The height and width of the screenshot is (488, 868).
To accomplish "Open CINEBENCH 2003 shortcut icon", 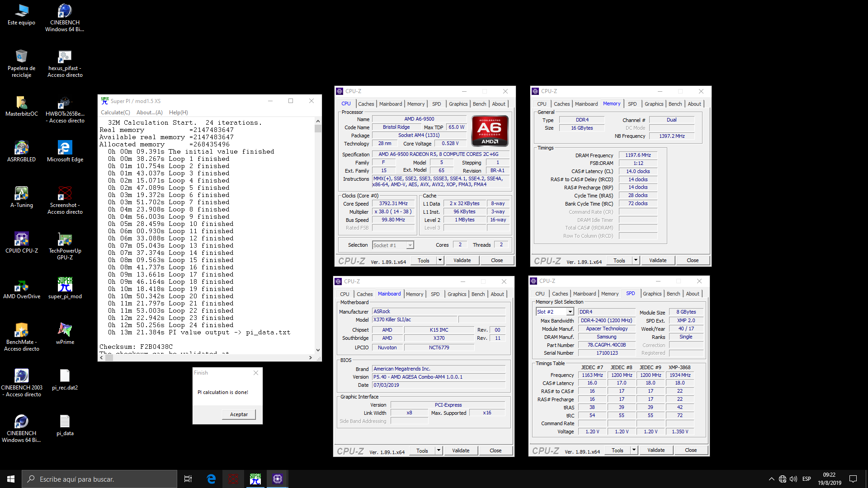I will [x=21, y=383].
